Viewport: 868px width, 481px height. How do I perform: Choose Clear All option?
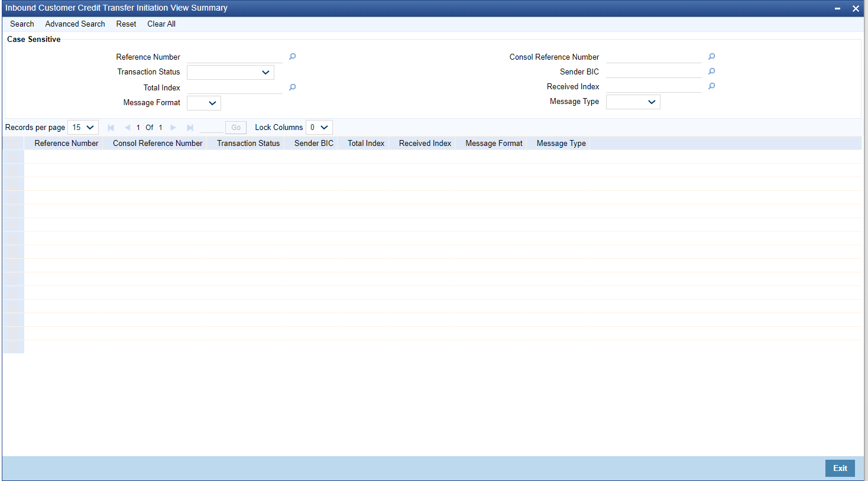161,24
